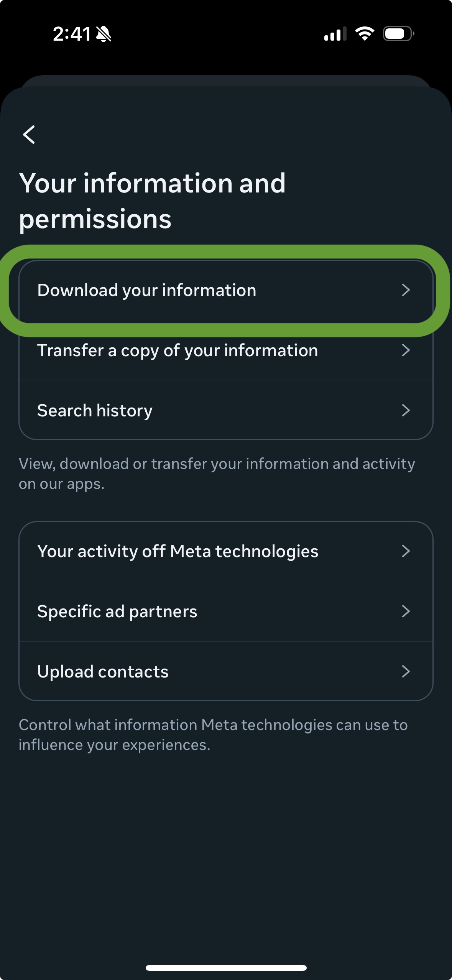Tap the battery status icon
Image resolution: width=452 pixels, height=980 pixels.
(398, 34)
